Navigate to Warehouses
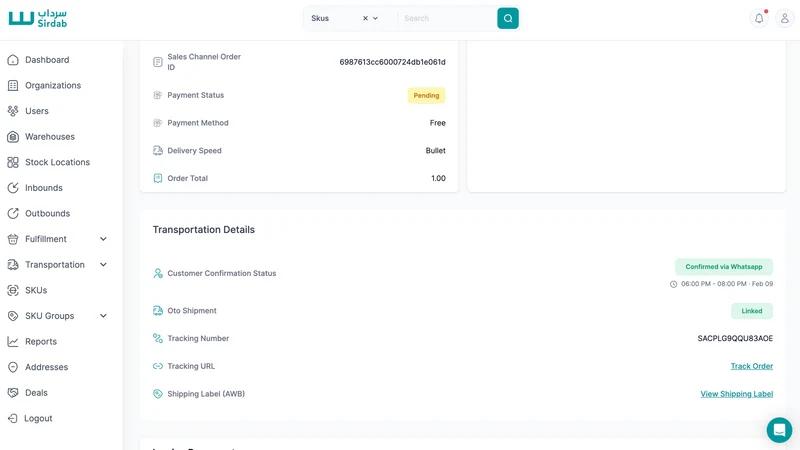Screen dimensions: 800x450 click(50, 137)
